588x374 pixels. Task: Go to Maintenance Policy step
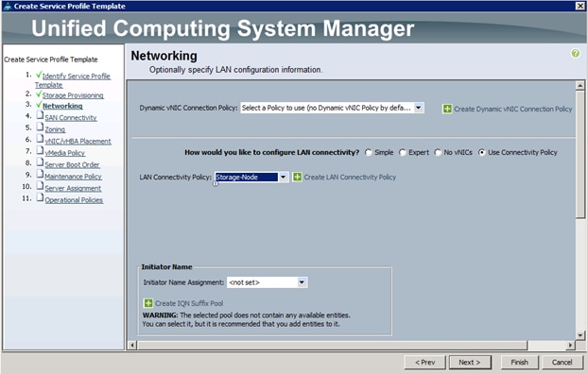coord(73,177)
